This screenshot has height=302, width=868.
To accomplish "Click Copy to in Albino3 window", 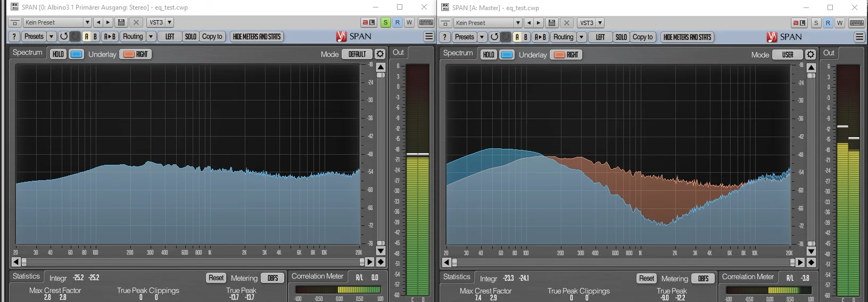I will pyautogui.click(x=212, y=37).
